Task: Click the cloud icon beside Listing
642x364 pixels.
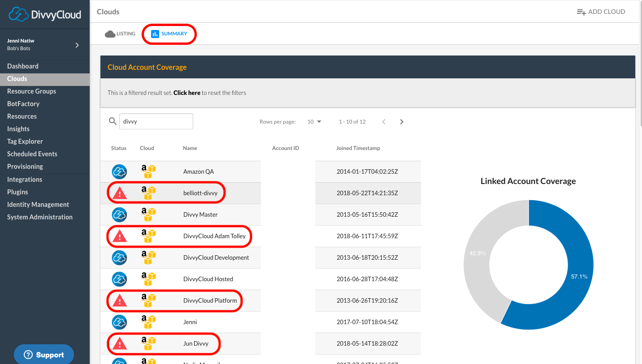Action: 110,34
